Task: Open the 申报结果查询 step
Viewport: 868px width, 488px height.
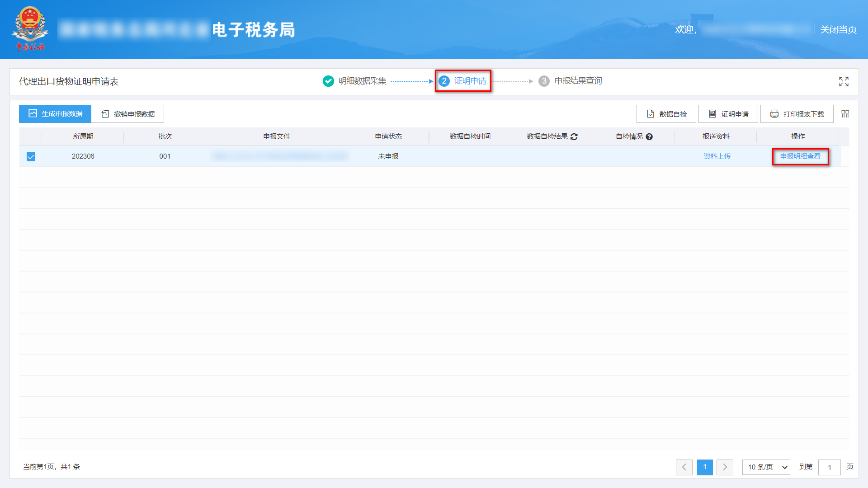Action: pyautogui.click(x=580, y=81)
